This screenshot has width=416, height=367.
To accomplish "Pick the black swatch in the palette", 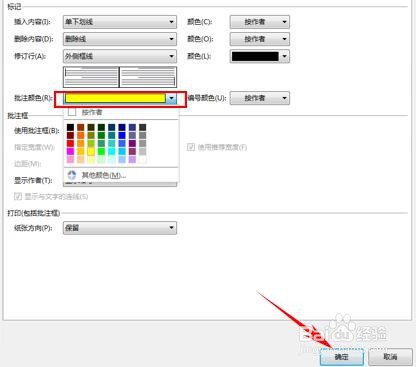I will point(70,127).
